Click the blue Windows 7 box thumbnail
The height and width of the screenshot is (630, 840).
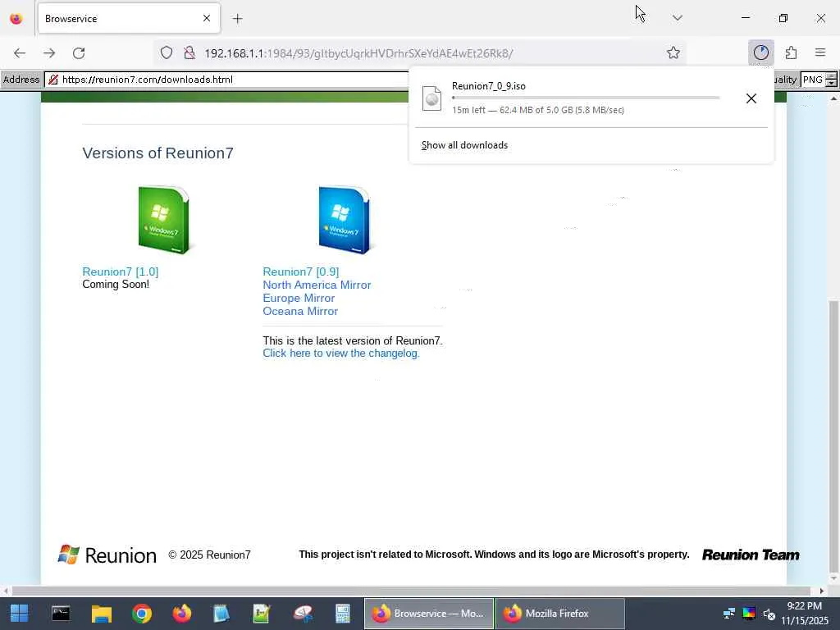[x=345, y=220]
